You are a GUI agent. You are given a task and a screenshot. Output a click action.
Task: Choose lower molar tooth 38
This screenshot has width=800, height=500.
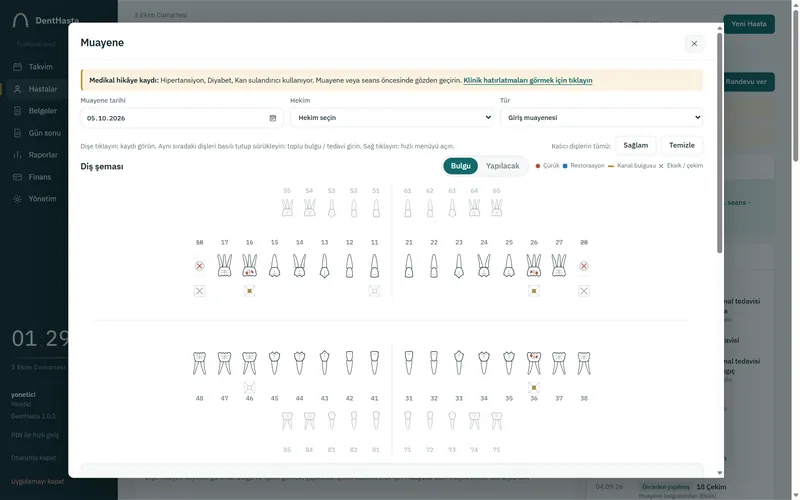[584, 363]
